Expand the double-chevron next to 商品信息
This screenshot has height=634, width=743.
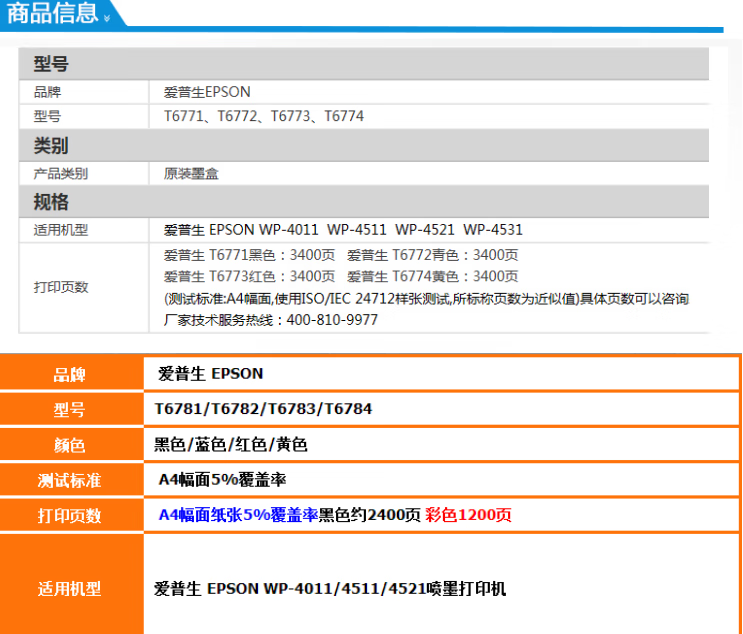[x=107, y=18]
